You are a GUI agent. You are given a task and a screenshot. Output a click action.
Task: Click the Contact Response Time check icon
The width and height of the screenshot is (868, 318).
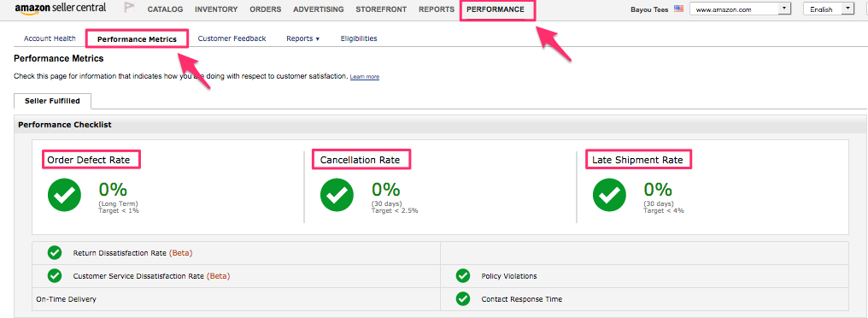tap(463, 299)
